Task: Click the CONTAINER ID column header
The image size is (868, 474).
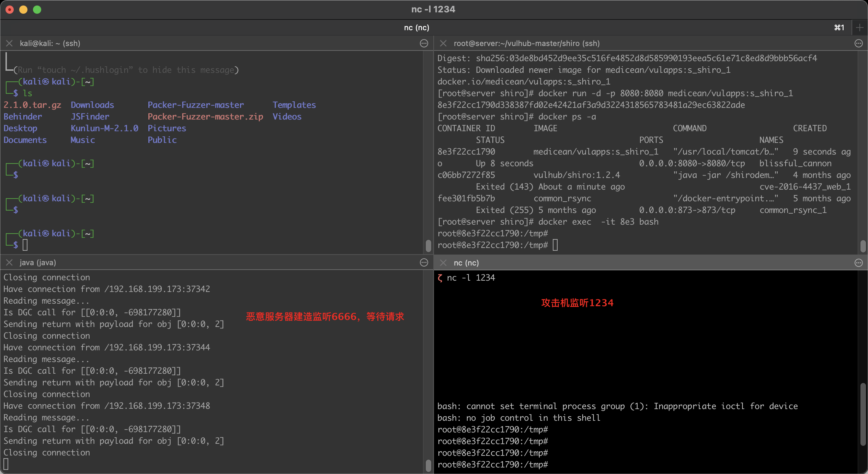Action: [x=466, y=128]
